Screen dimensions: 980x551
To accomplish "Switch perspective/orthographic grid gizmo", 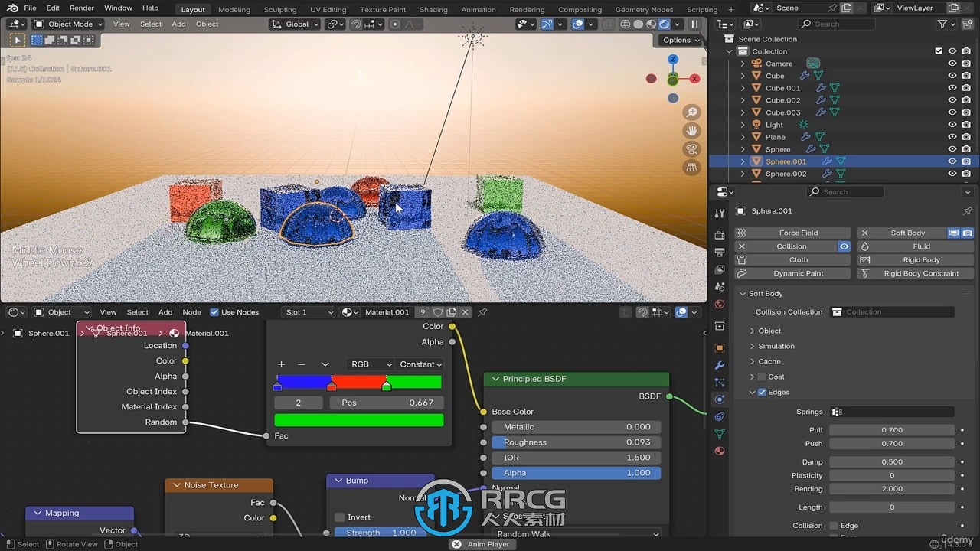I will pyautogui.click(x=691, y=168).
